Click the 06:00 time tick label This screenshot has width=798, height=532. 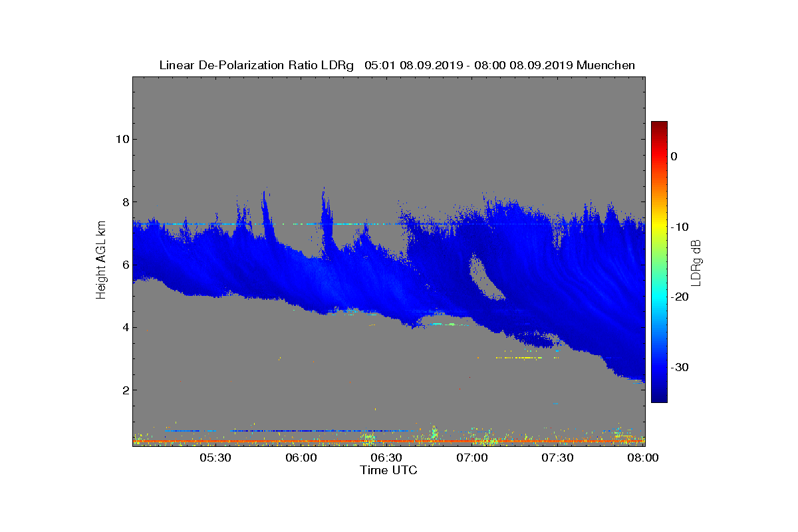click(301, 458)
